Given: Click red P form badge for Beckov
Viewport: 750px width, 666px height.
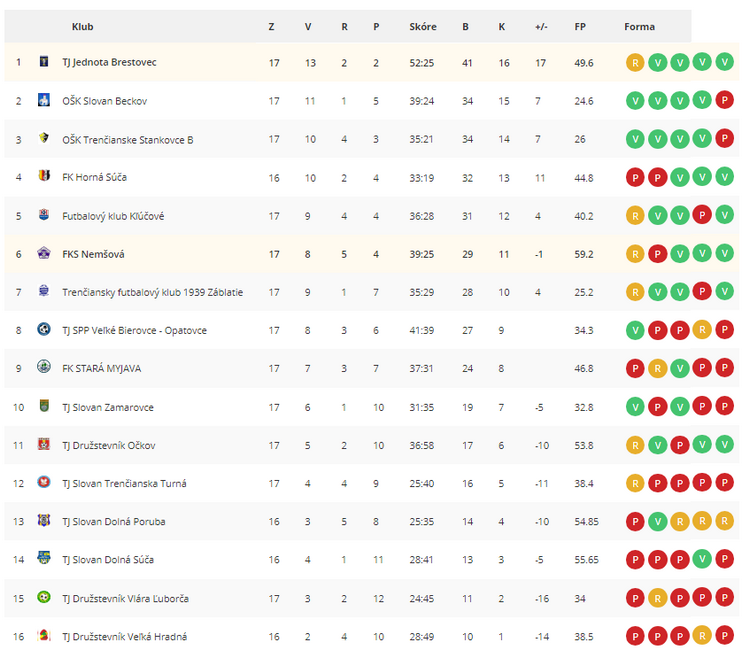Looking at the screenshot, I should pyautogui.click(x=725, y=100).
